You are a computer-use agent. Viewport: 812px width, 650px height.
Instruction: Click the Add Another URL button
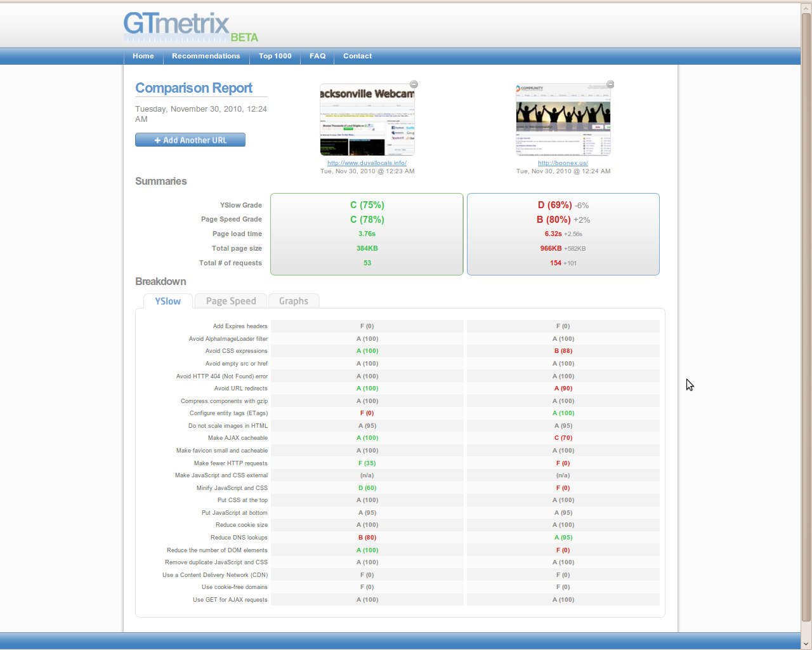tap(190, 140)
